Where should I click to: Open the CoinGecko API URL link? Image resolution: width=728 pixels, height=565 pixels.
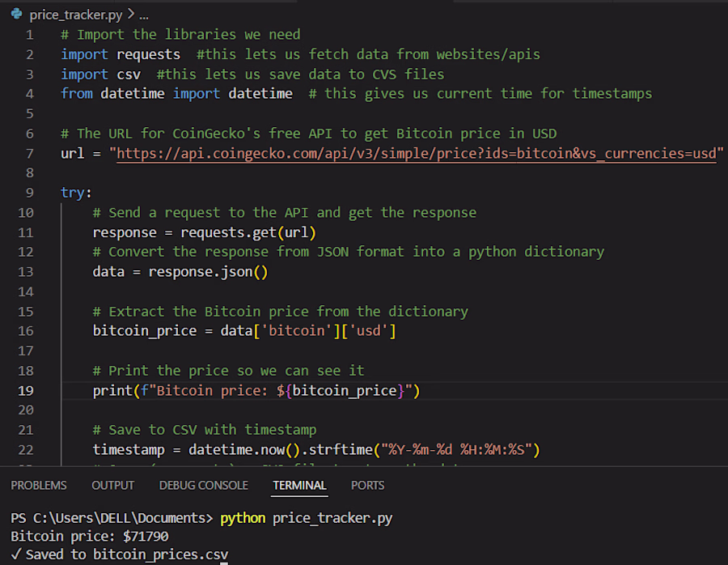click(x=417, y=154)
